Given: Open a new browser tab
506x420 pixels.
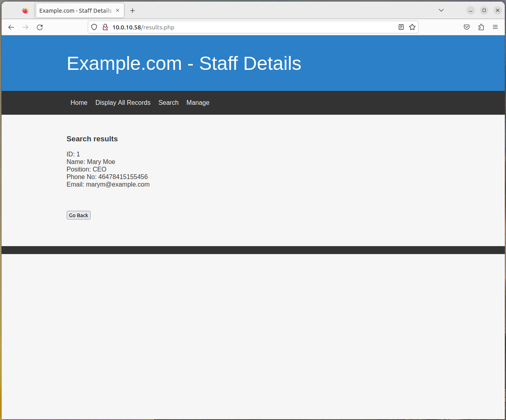Looking at the screenshot, I should click(133, 11).
